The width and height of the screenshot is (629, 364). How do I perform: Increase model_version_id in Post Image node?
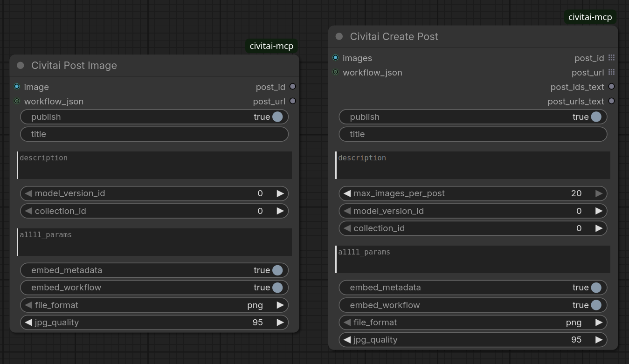point(280,193)
